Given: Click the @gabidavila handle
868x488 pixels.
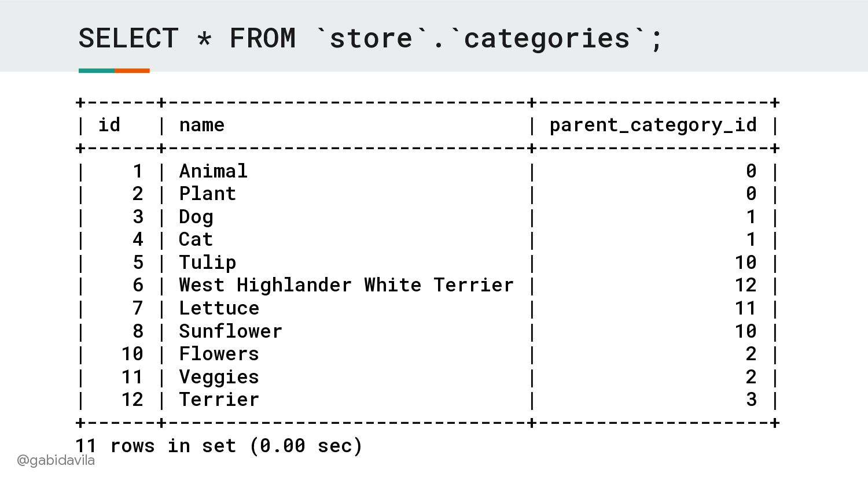Looking at the screenshot, I should tap(56, 460).
